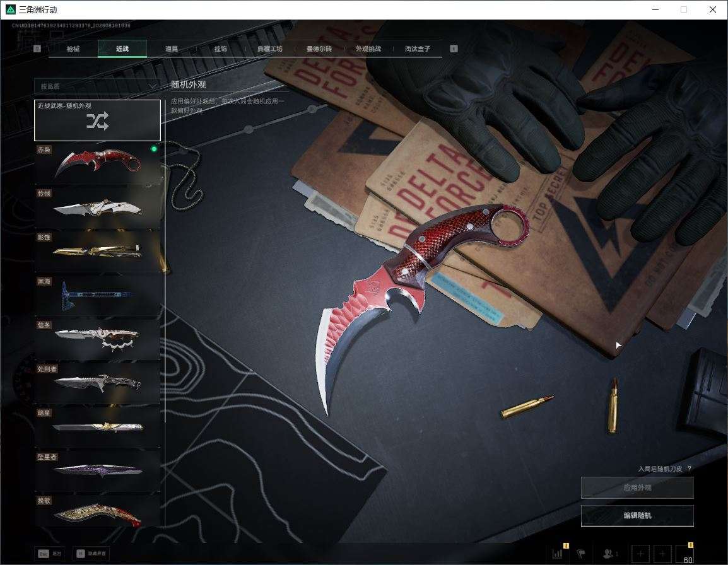
Task: Select the 黑海 axe skin
Action: 97,296
